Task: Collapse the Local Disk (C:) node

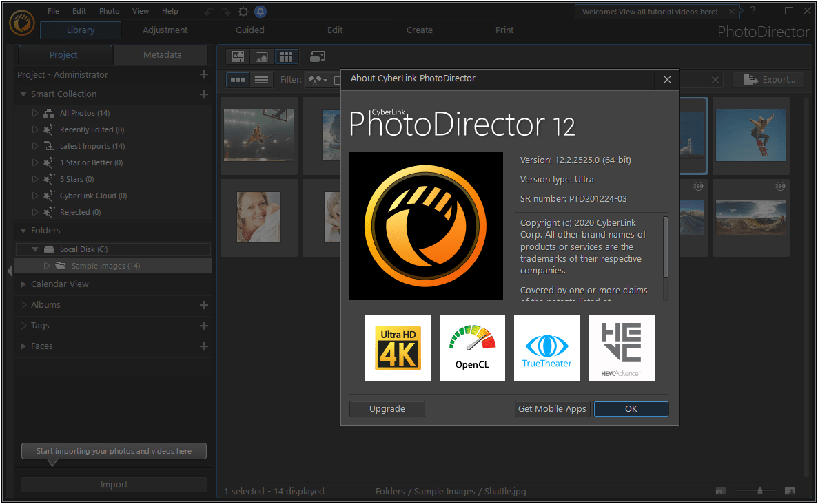Action: pos(35,249)
